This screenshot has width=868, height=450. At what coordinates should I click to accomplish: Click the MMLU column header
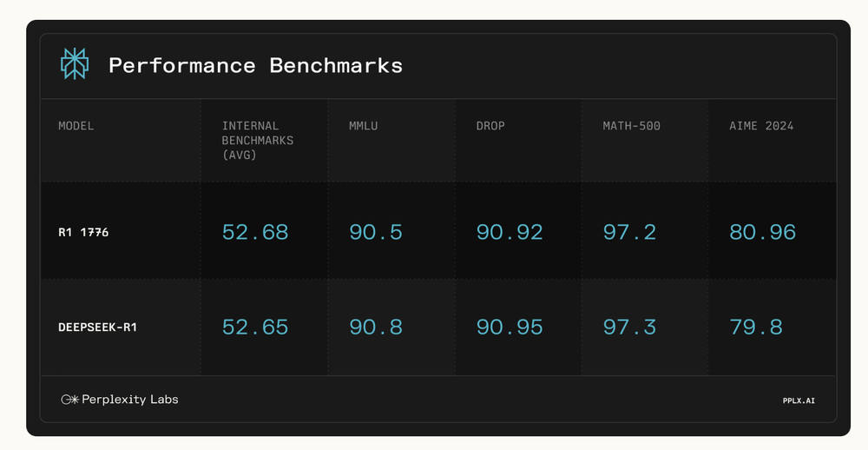[363, 126]
